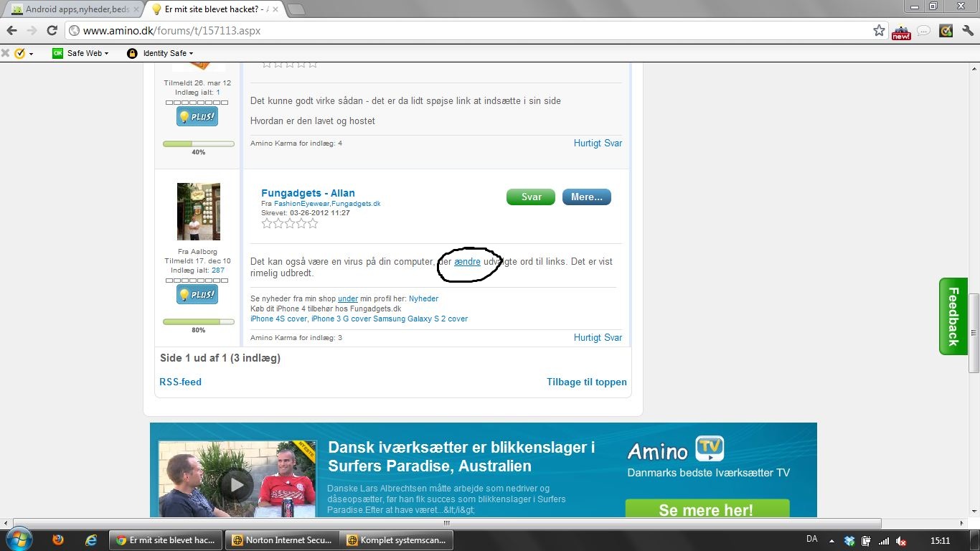Open the Chrome wrench settings menu
The image size is (980, 551).
(x=968, y=31)
